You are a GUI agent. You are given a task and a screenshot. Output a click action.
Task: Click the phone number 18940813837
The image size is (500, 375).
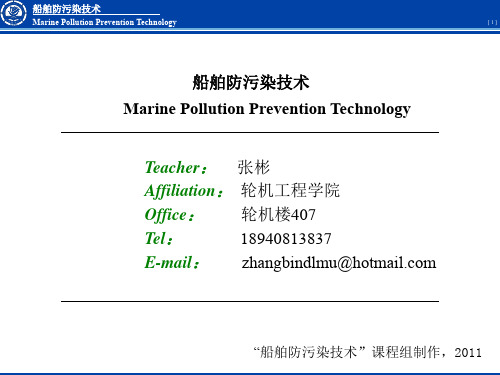point(286,239)
